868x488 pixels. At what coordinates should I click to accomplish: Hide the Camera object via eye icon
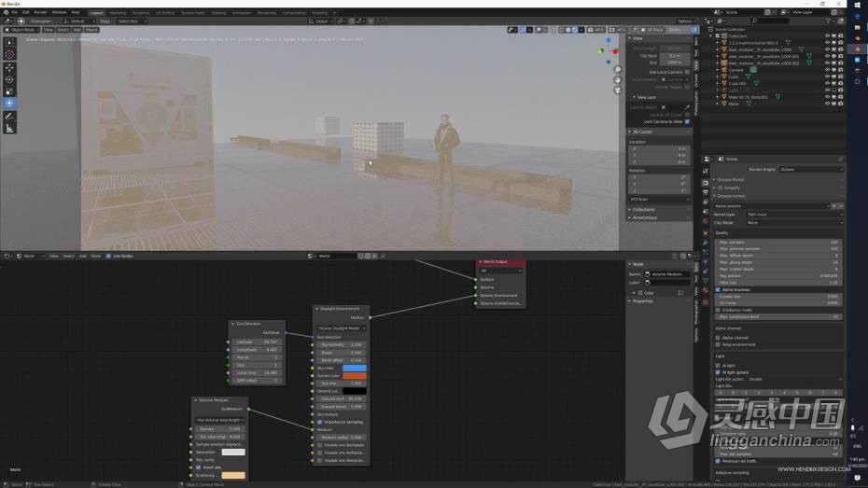point(827,70)
